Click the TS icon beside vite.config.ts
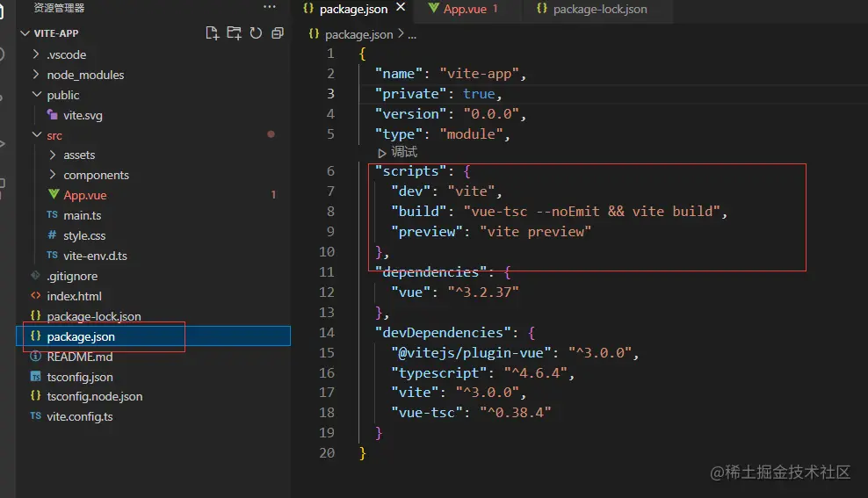The width and height of the screenshot is (868, 498). pos(35,415)
